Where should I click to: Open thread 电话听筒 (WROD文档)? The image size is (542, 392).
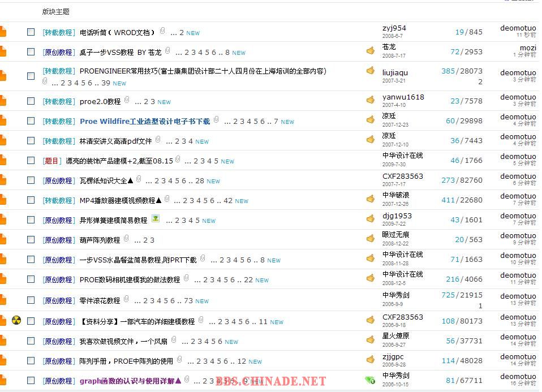coord(117,32)
